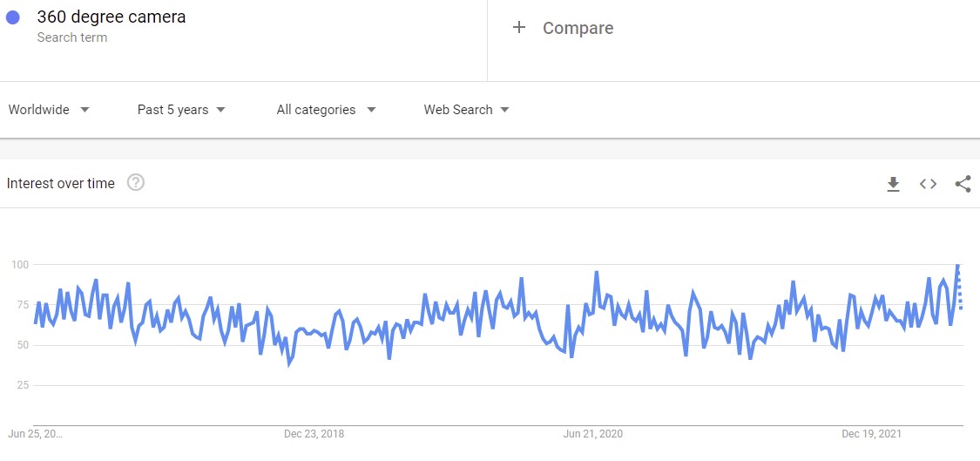Click the Jun 21, 2020 date label

pos(593,433)
